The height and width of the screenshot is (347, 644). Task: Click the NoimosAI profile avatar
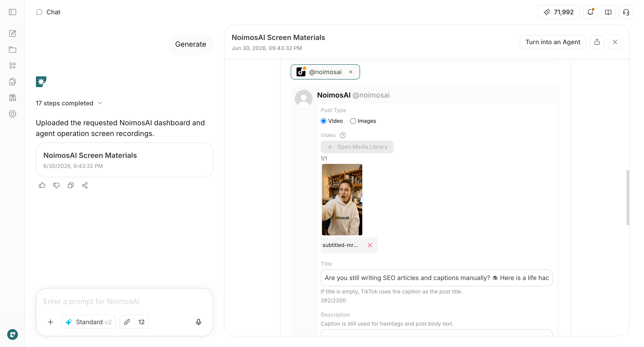(x=303, y=98)
